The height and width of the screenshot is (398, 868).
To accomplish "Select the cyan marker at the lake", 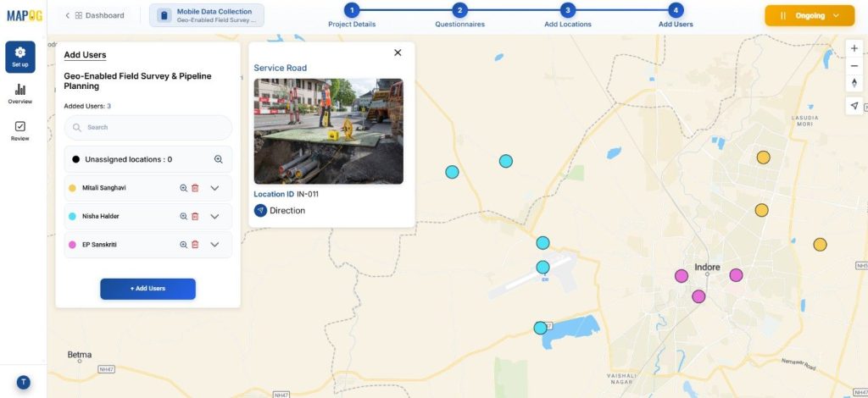I will point(540,328).
